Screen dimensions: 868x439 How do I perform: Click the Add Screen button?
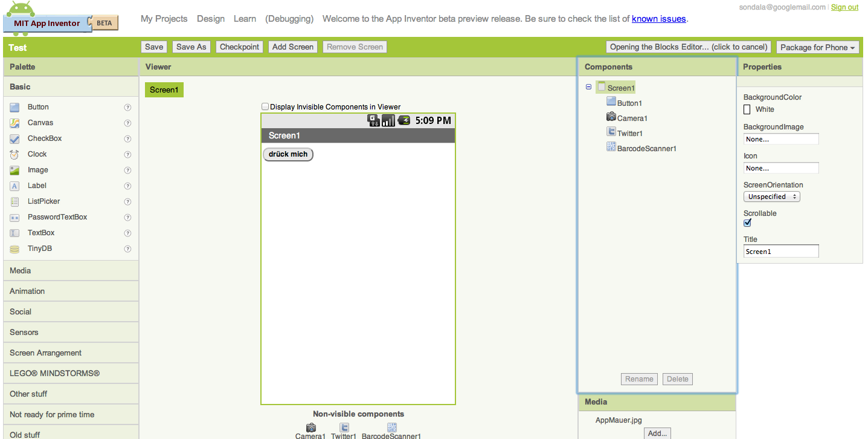click(x=293, y=47)
